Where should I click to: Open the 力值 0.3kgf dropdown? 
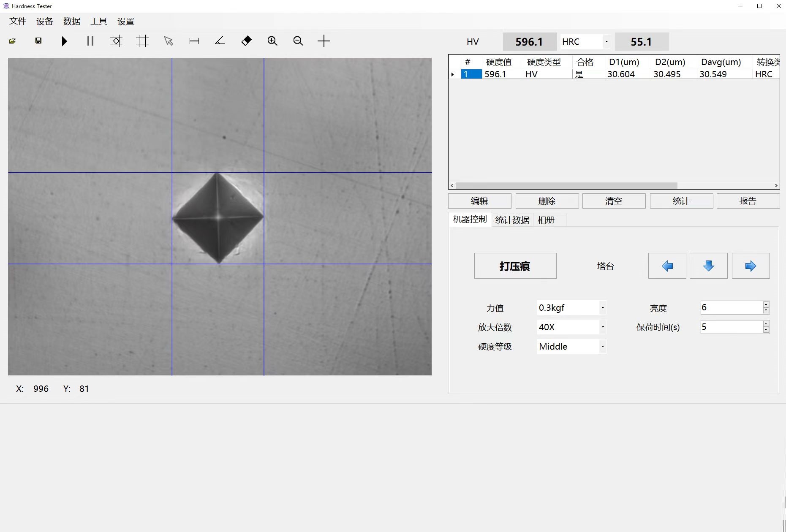click(x=603, y=308)
